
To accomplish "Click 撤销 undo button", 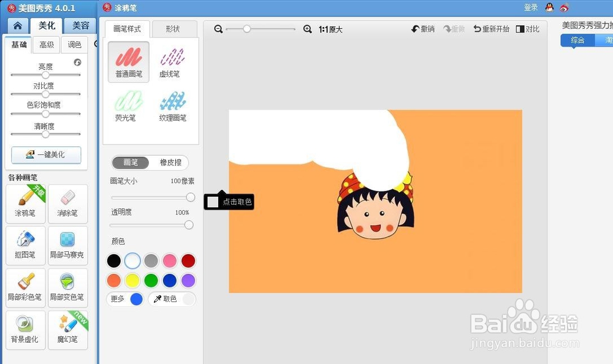I will coord(423,29).
